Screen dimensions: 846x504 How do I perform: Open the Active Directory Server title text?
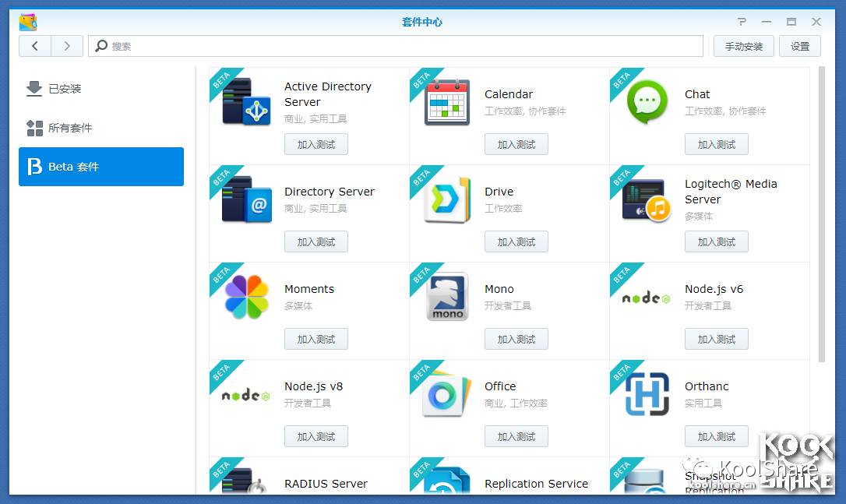pyautogui.click(x=328, y=94)
